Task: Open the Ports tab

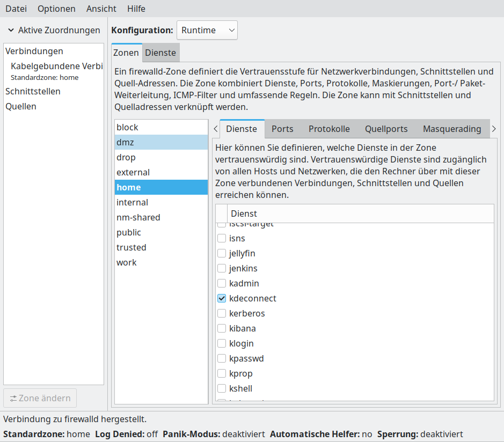Action: coord(282,129)
